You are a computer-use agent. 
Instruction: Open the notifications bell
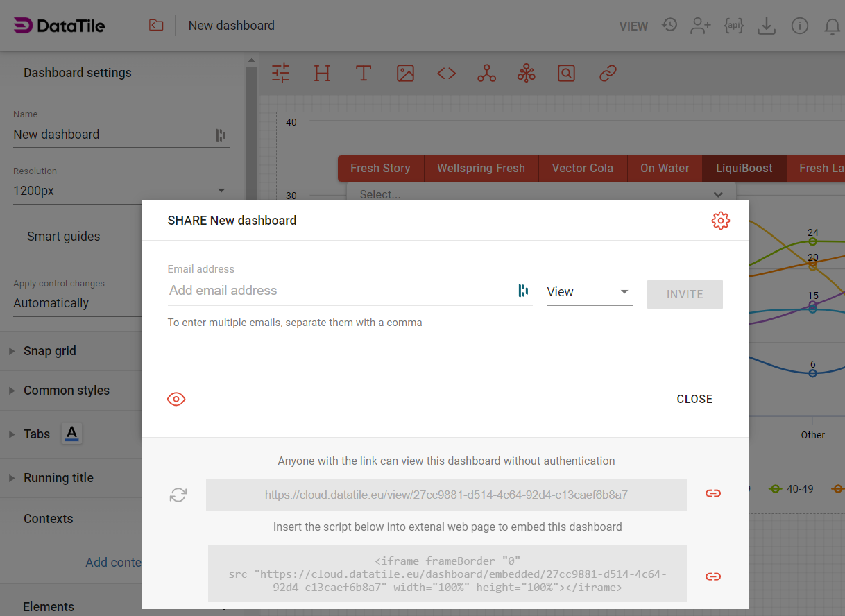832,26
